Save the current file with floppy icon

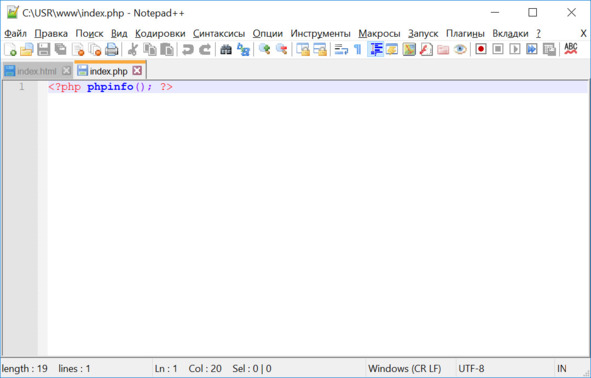(x=44, y=49)
